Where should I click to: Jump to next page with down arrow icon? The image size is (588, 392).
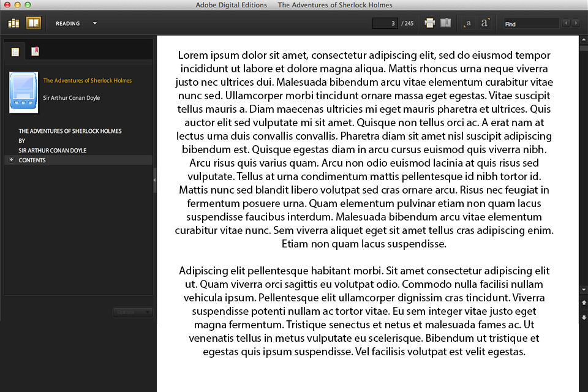click(584, 317)
